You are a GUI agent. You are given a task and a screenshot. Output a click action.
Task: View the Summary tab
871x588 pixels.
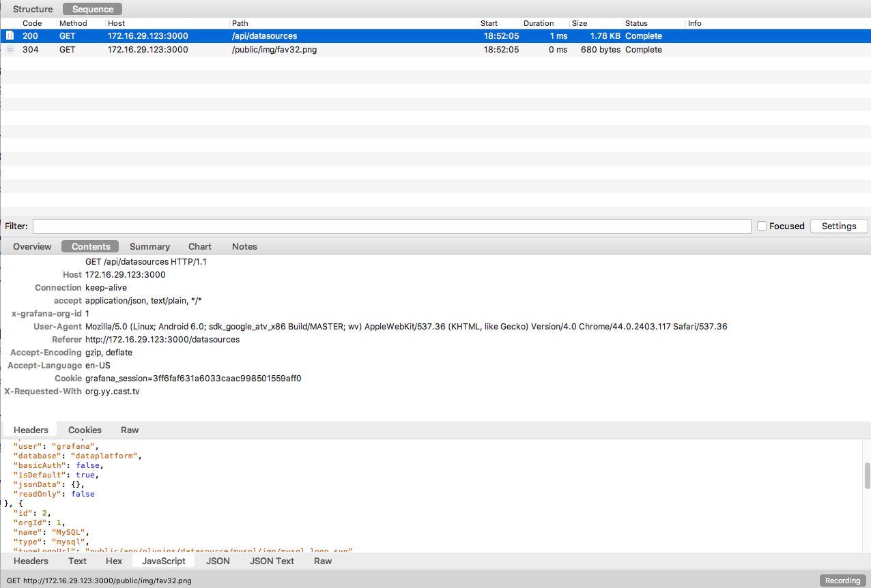click(149, 246)
